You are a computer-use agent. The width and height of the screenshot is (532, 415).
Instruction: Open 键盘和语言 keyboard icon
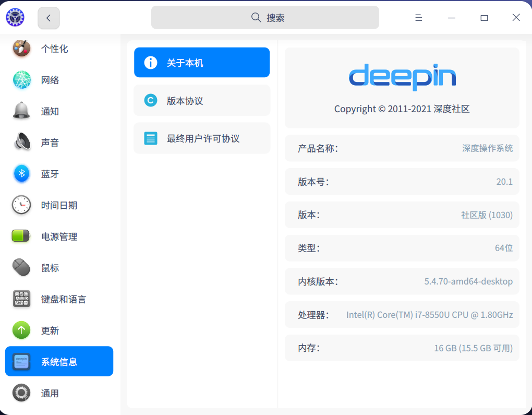pyautogui.click(x=21, y=299)
